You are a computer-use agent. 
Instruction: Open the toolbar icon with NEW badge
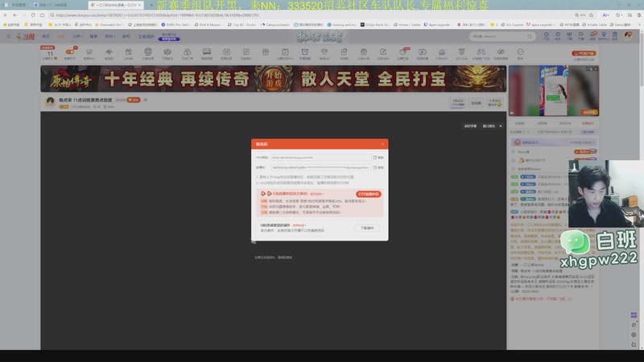point(403,51)
